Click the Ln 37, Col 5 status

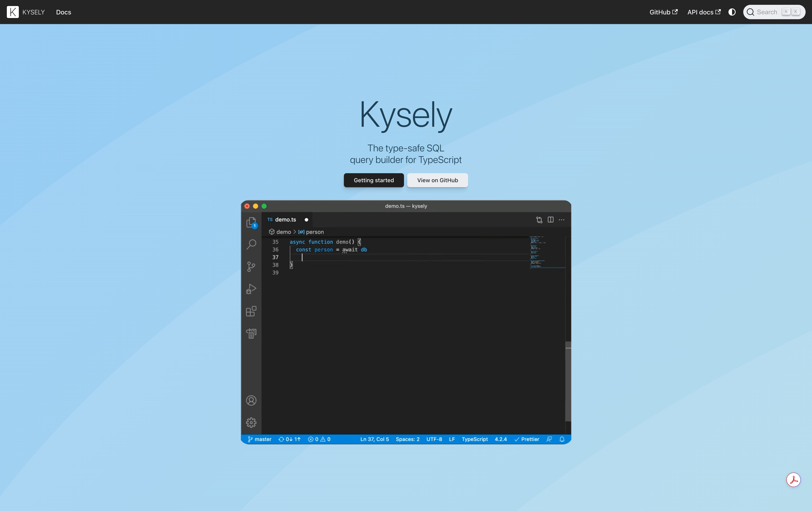(x=374, y=440)
